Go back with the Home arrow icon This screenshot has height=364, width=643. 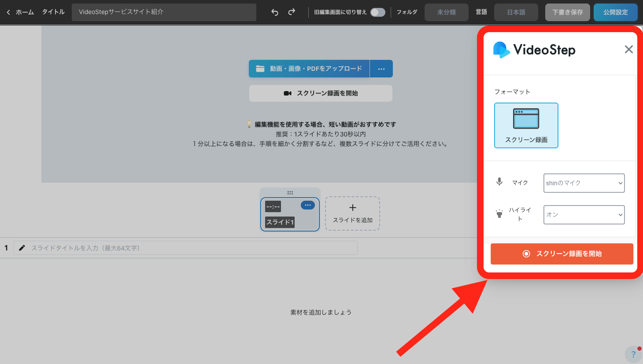(x=8, y=12)
